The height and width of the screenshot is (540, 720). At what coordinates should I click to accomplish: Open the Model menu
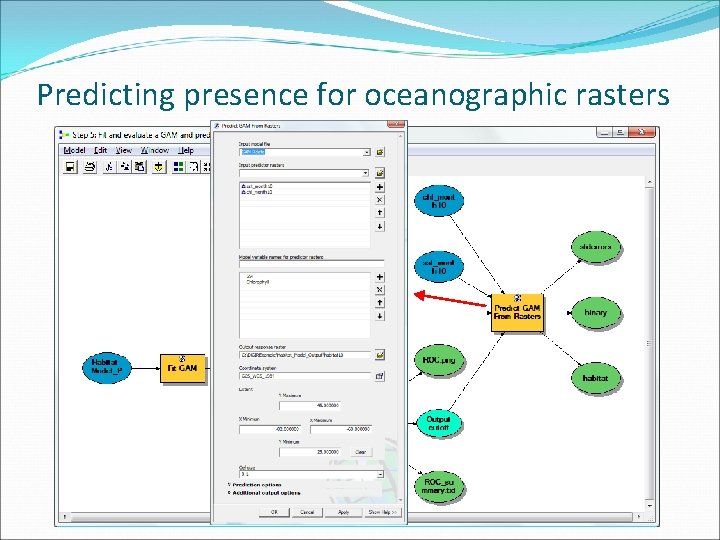[74, 151]
